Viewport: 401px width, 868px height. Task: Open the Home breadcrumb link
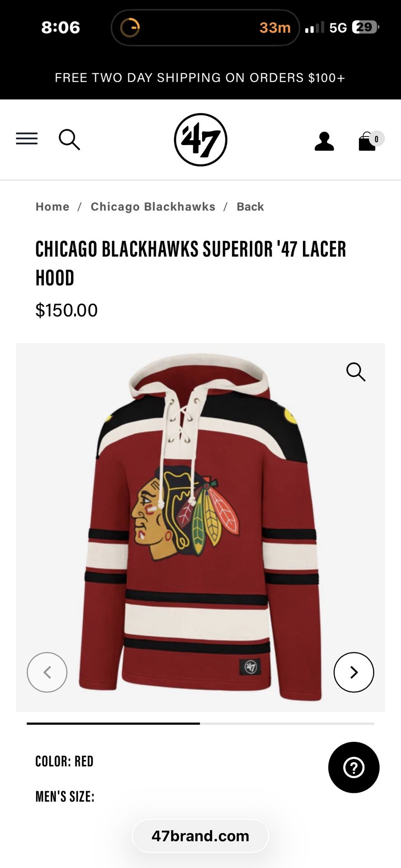coord(52,207)
